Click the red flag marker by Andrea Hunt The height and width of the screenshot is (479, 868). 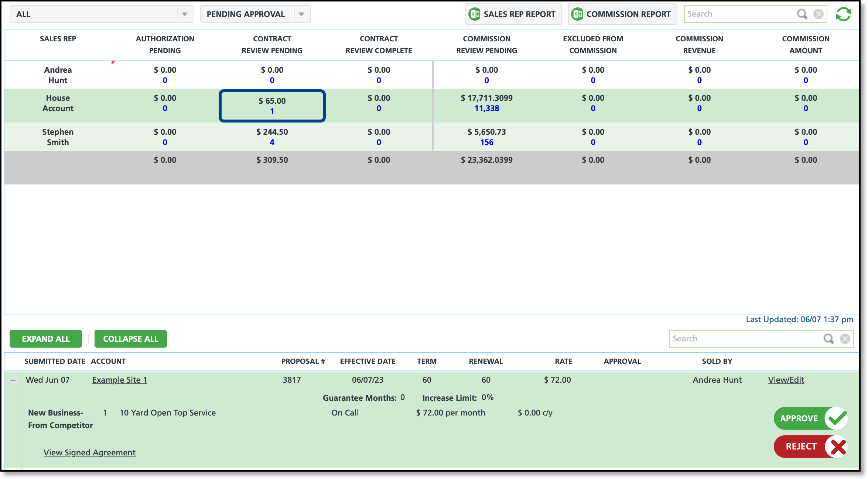tap(113, 63)
